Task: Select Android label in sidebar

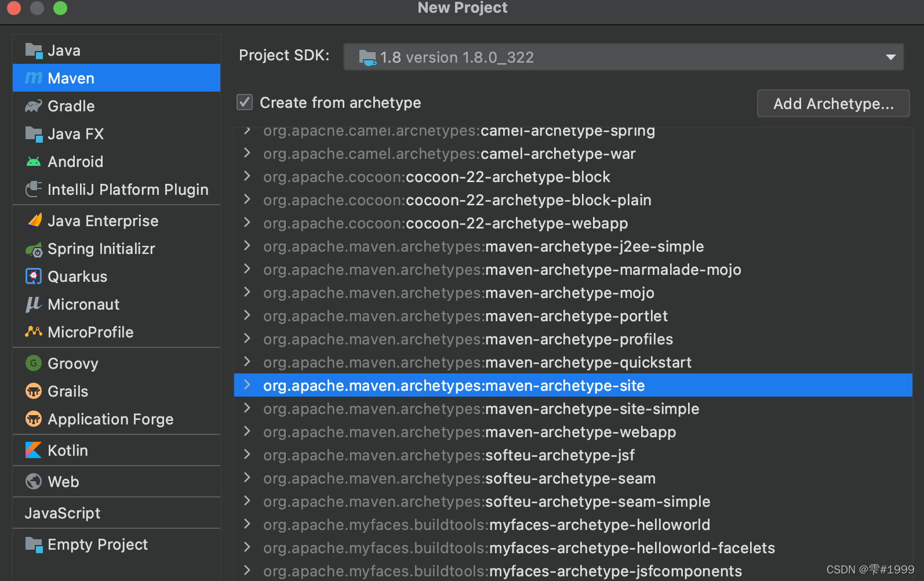Action: point(75,162)
